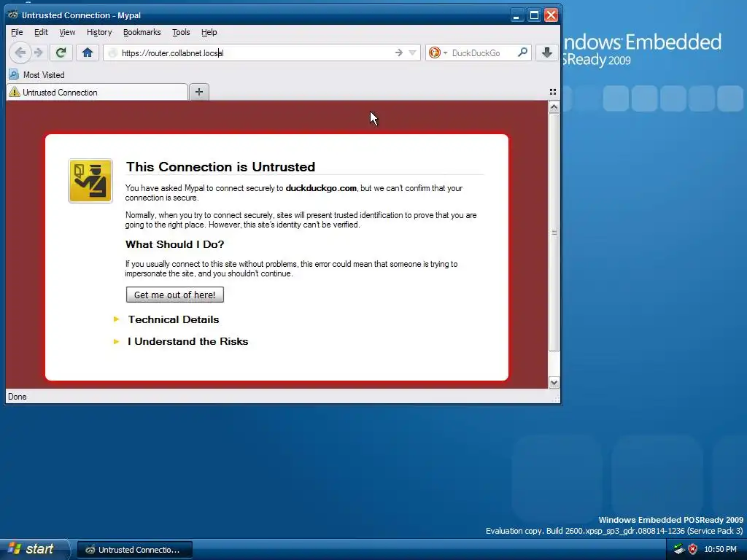Click the page scrollbar up arrow
The width and height of the screenshot is (747, 560).
554,107
